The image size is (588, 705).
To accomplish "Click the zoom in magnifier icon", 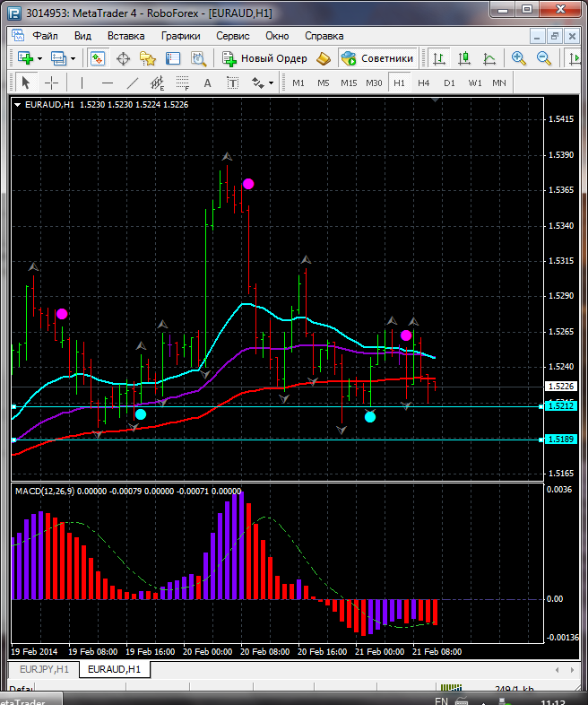I will [519, 58].
